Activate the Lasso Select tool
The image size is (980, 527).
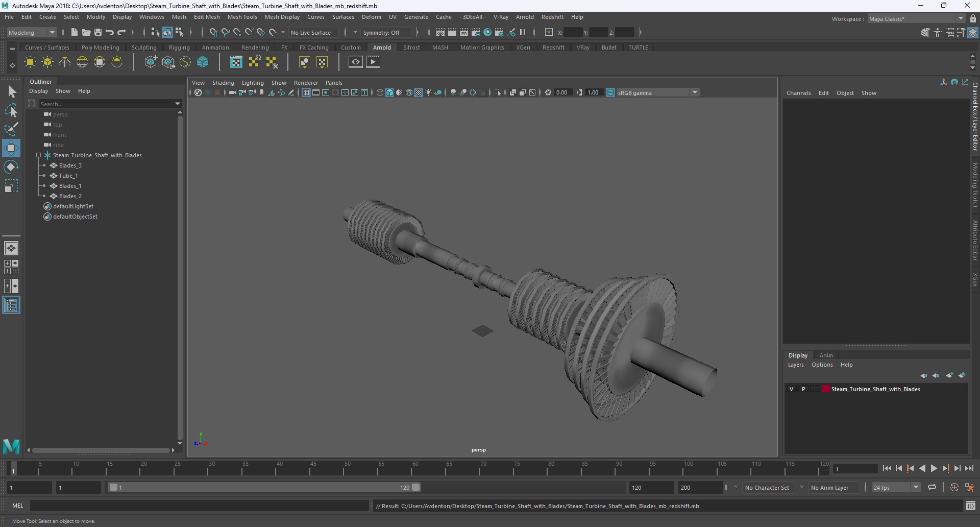point(11,110)
